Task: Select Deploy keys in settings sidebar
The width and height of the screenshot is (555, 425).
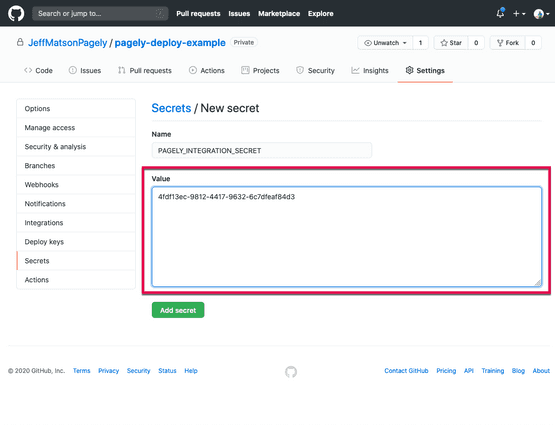Action: point(76,242)
